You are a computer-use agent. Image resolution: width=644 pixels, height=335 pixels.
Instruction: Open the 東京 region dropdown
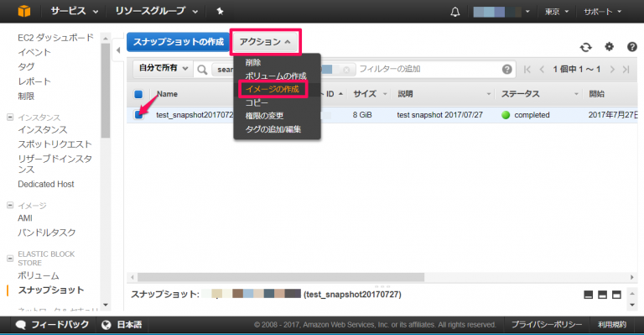click(557, 12)
